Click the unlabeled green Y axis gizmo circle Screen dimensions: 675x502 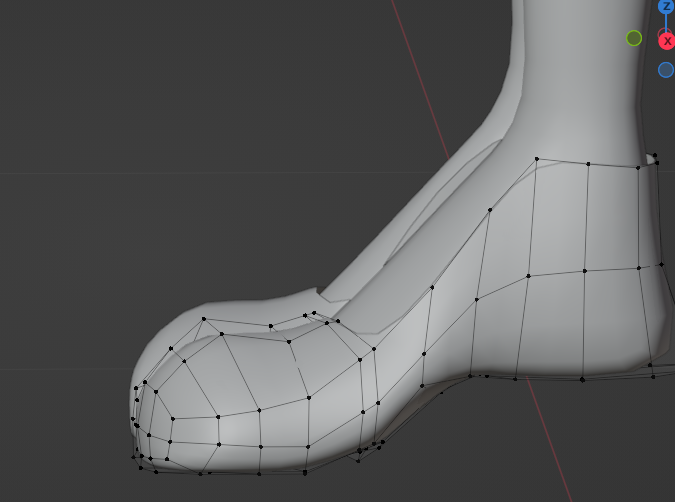coord(634,38)
